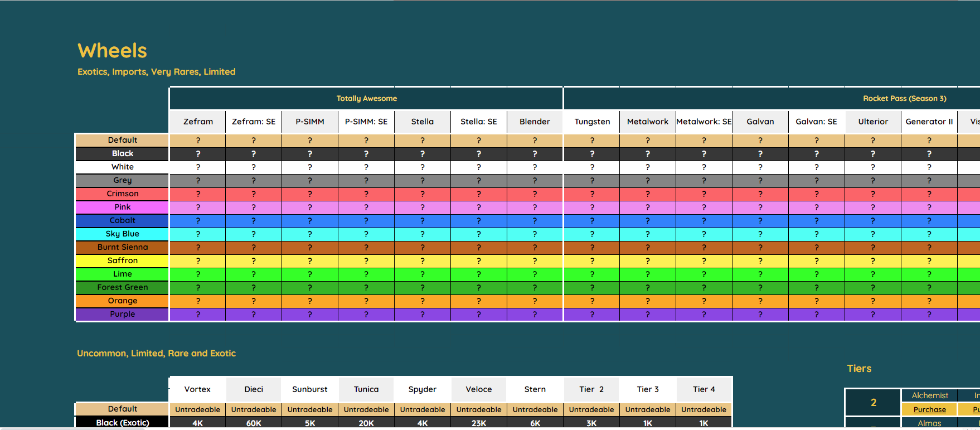The width and height of the screenshot is (980, 430).
Task: Click the Cobalt cell under Blender
Action: click(x=535, y=221)
